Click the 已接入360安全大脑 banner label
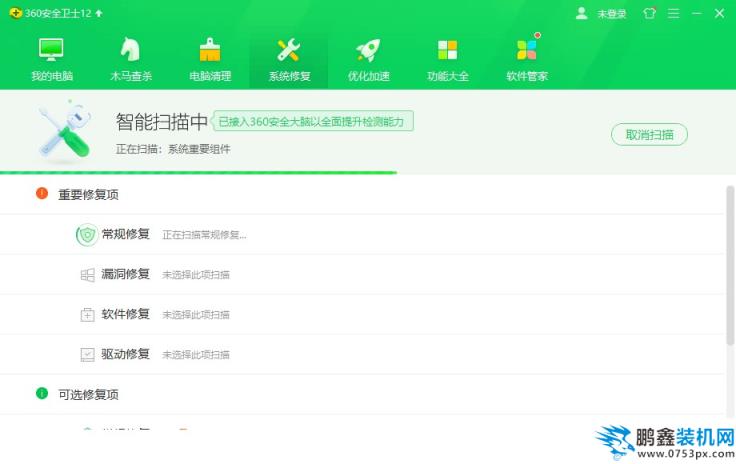This screenshot has width=736, height=464. pos(312,122)
